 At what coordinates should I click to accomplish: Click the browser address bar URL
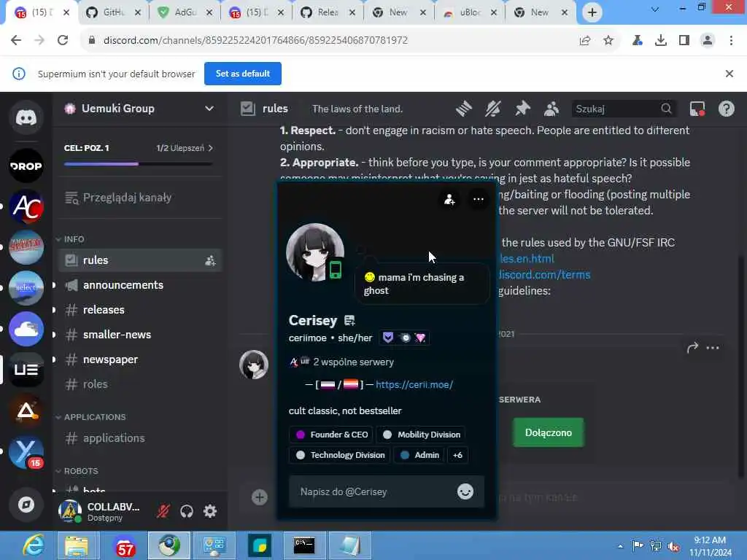click(x=255, y=41)
